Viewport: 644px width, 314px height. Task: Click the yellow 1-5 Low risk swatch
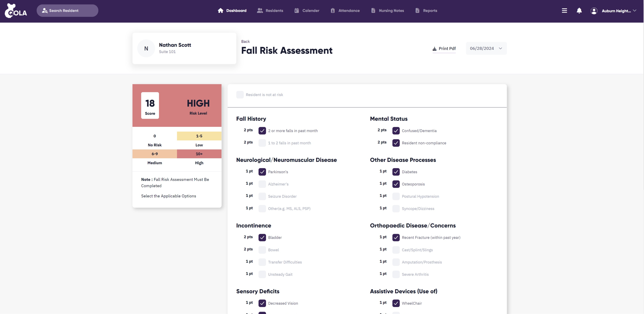click(199, 136)
